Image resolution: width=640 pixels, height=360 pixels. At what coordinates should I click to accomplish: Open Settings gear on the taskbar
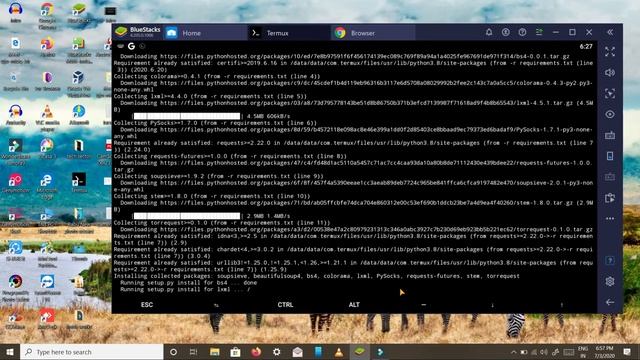coord(277,352)
